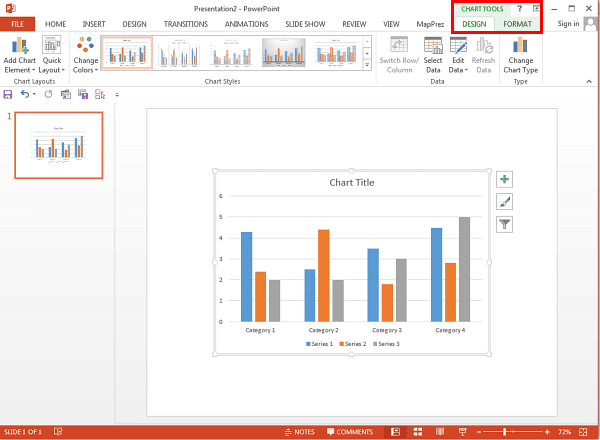Select slide 1 thumbnail in the panel
Screen dimensions: 600x440
point(59,145)
